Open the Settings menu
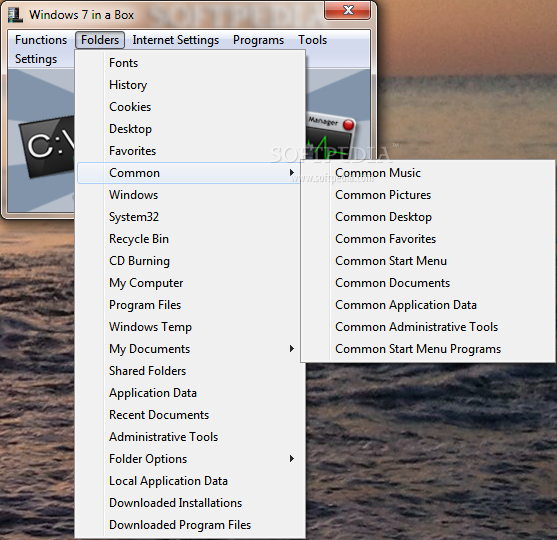This screenshot has height=540, width=557. [36, 59]
